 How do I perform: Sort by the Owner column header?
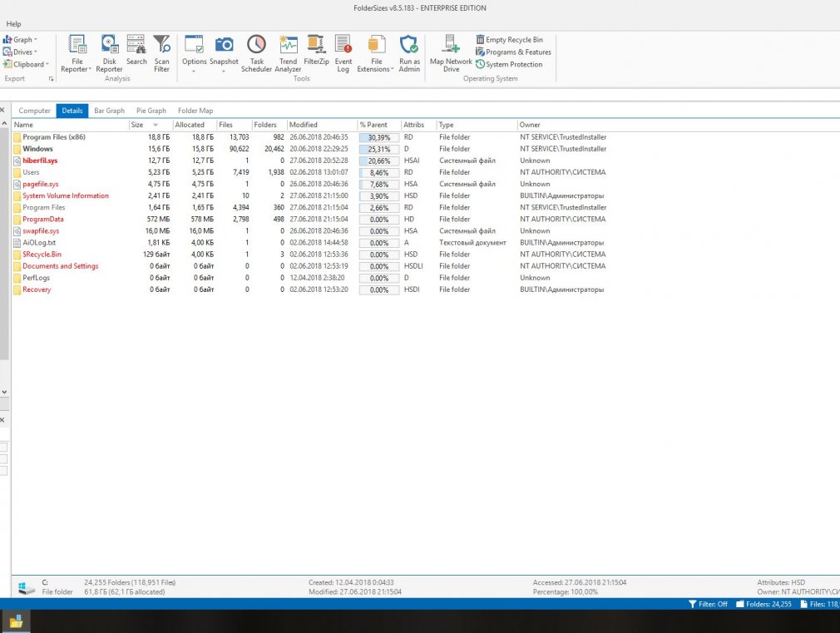[x=678, y=125]
